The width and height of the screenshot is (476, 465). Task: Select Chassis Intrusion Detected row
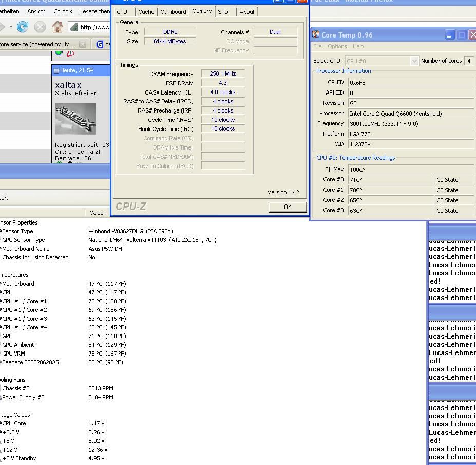49,257
